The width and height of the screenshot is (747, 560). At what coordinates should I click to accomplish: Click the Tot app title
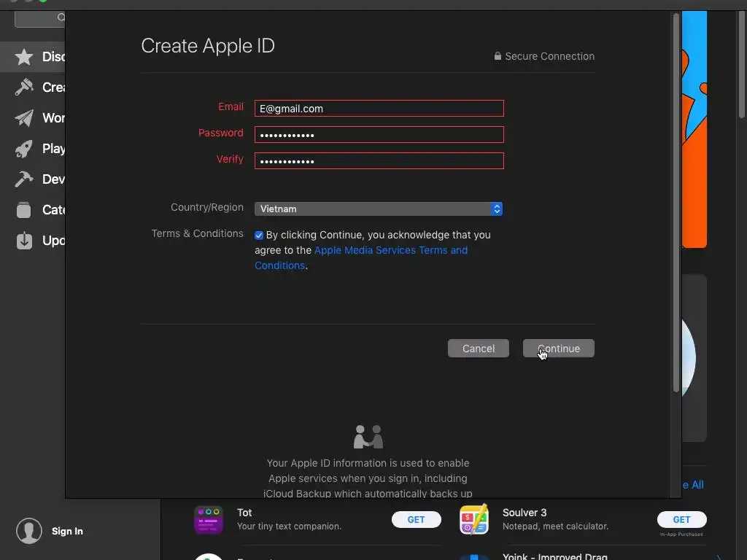(x=244, y=513)
